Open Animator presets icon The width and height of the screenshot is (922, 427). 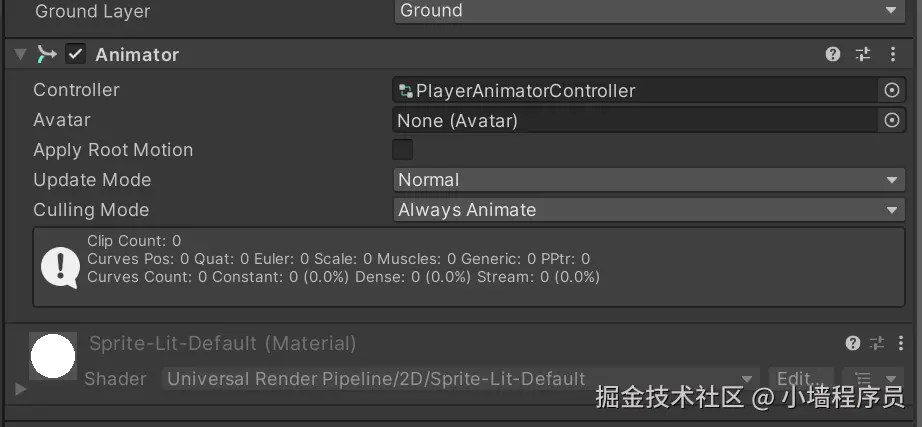(863, 54)
